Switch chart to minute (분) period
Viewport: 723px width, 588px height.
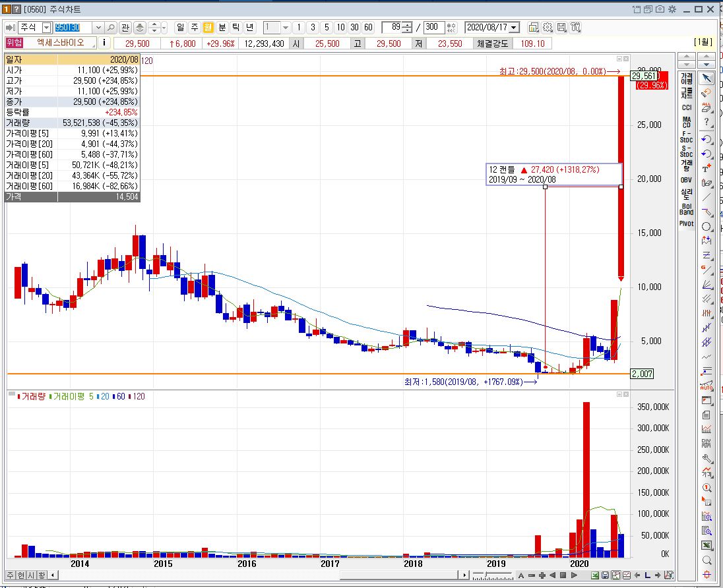(x=222, y=28)
